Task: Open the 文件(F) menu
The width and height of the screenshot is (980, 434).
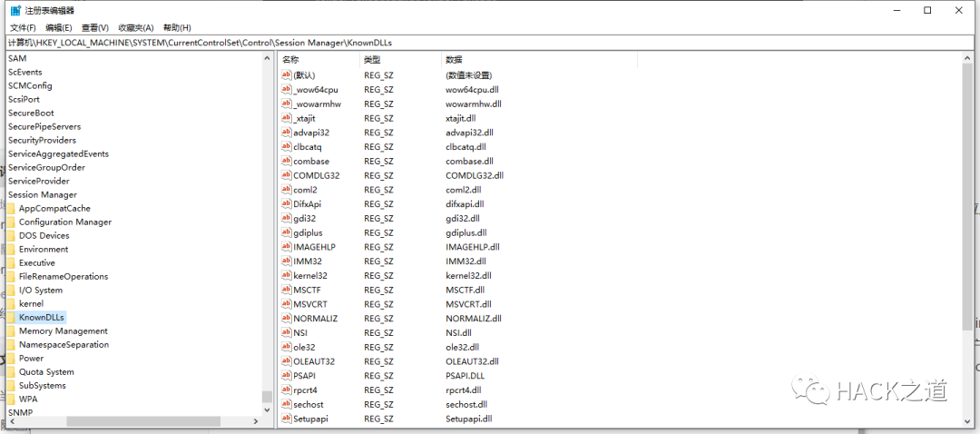Action: [x=23, y=27]
